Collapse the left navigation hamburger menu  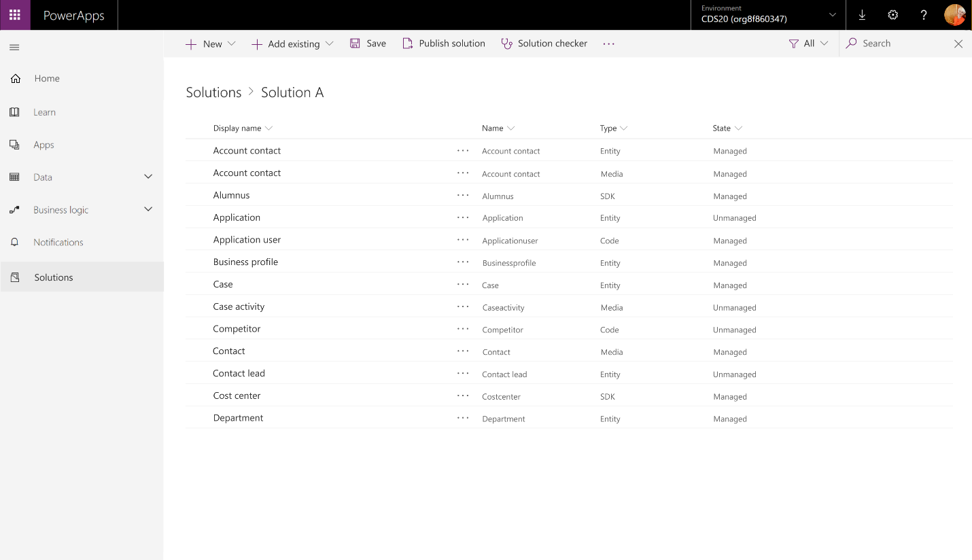click(x=14, y=48)
